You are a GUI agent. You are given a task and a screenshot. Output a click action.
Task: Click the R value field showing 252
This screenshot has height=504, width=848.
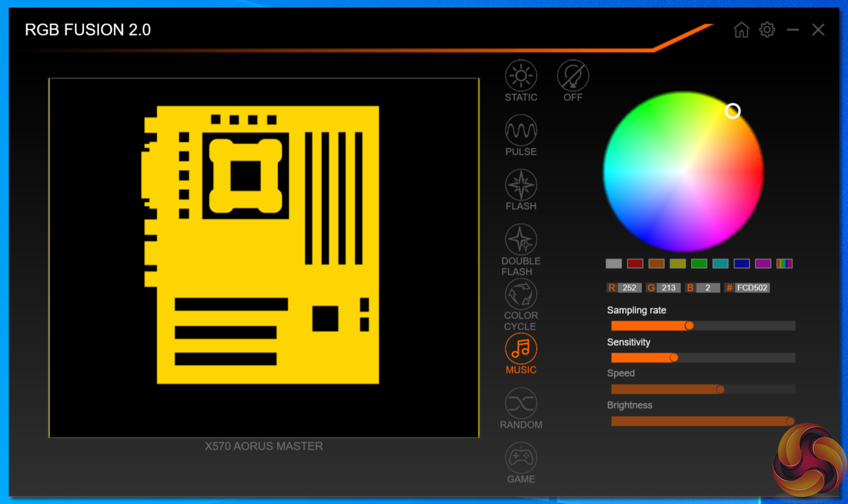[629, 288]
